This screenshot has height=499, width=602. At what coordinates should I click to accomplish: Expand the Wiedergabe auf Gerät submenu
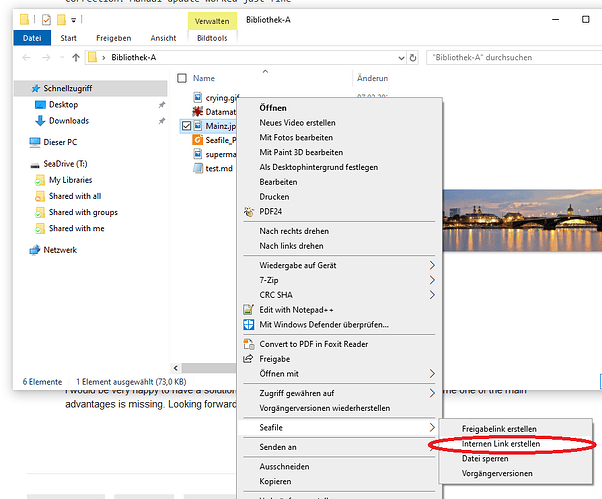(x=432, y=266)
